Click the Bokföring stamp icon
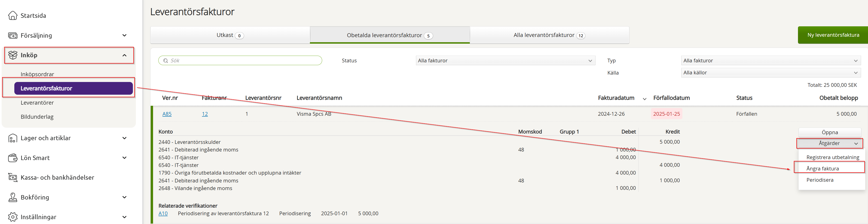This screenshot has width=868, height=224. (12, 197)
